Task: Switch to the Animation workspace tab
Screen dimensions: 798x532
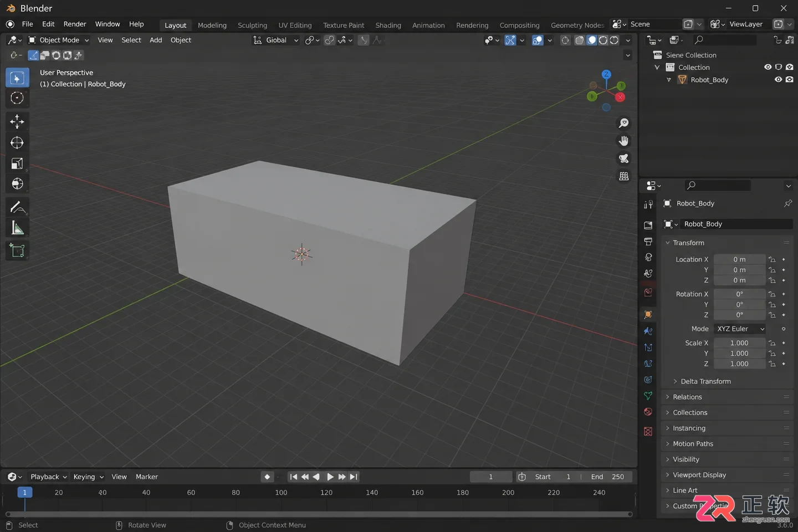Action: [428, 25]
